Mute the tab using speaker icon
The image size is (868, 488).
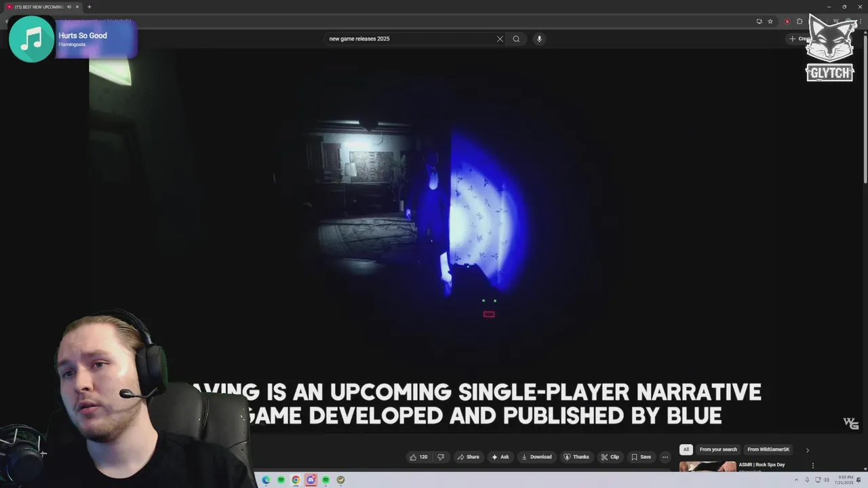pos(68,7)
